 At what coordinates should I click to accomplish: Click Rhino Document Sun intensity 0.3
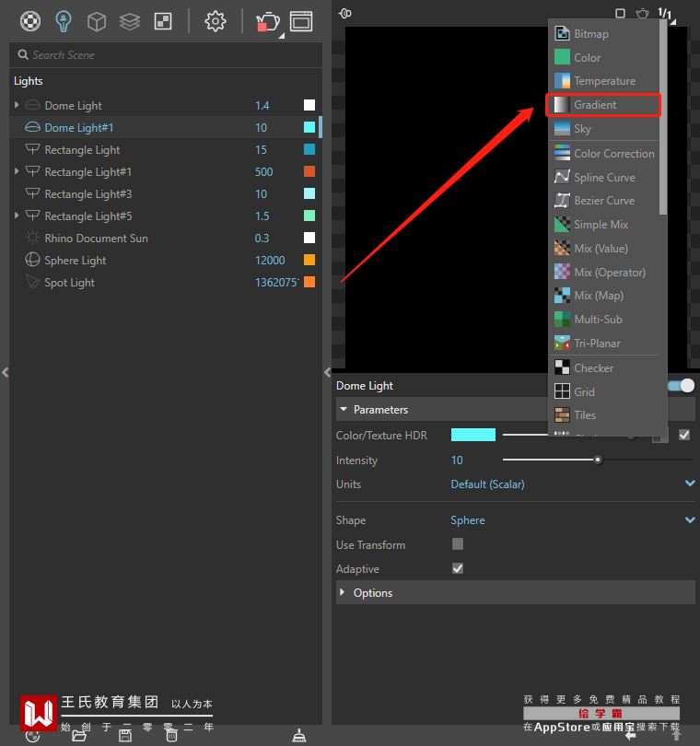point(262,238)
